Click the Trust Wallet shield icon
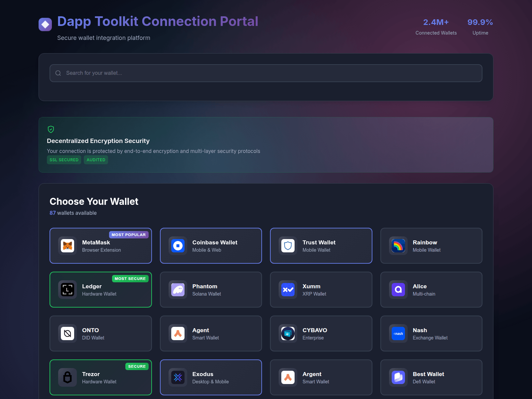Image resolution: width=532 pixels, height=399 pixels. coord(288,246)
